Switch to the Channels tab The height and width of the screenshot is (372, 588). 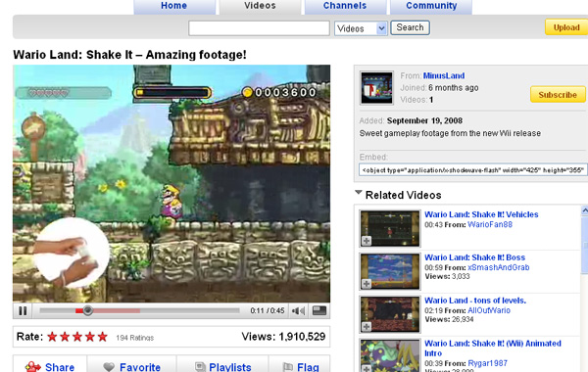pos(345,6)
